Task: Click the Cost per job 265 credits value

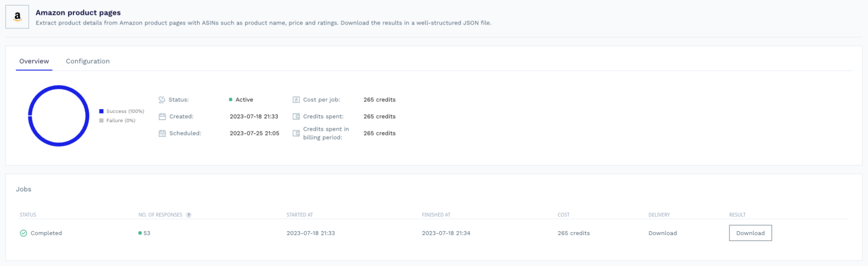Action: click(x=380, y=100)
